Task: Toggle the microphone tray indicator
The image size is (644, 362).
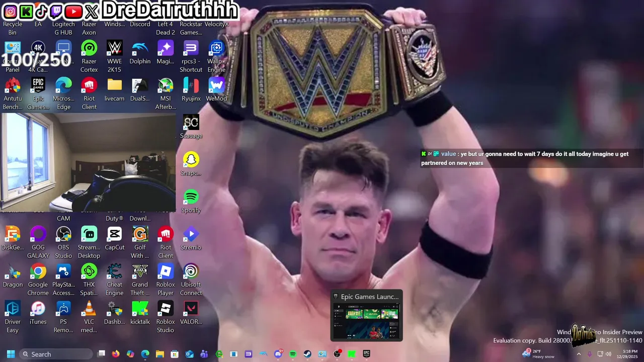Action: (x=590, y=354)
